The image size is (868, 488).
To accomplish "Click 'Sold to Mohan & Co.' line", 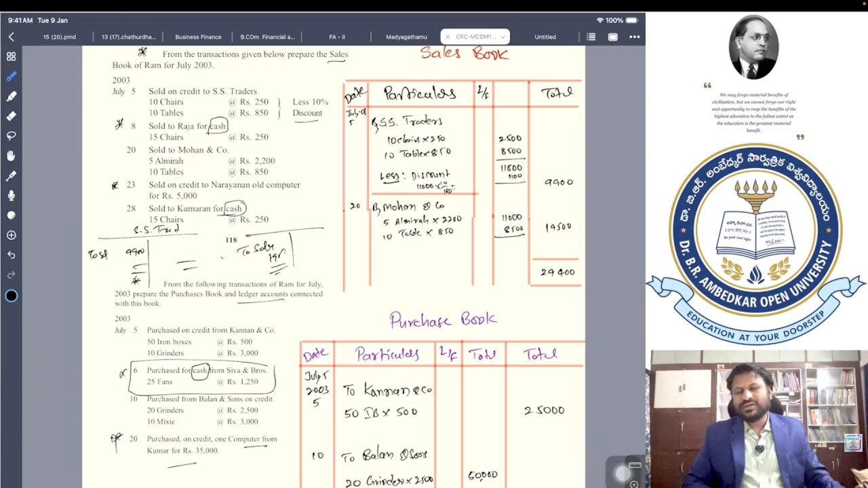I will coord(189,150).
